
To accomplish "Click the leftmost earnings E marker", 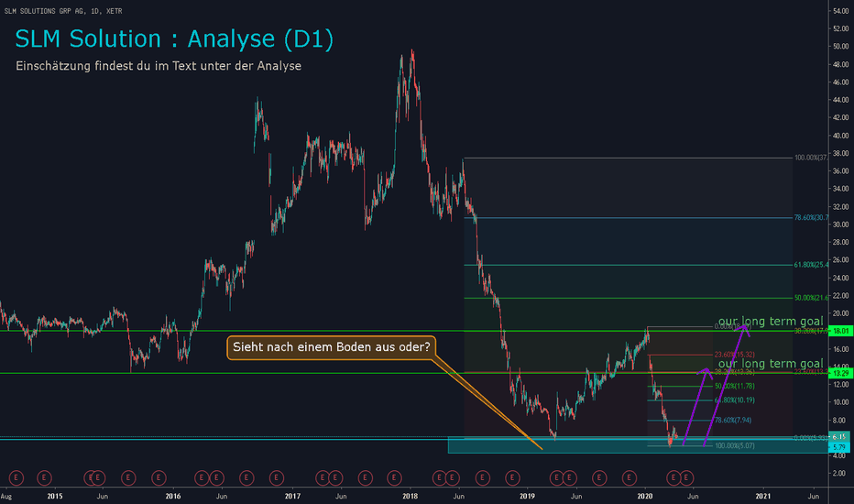I will (16, 477).
